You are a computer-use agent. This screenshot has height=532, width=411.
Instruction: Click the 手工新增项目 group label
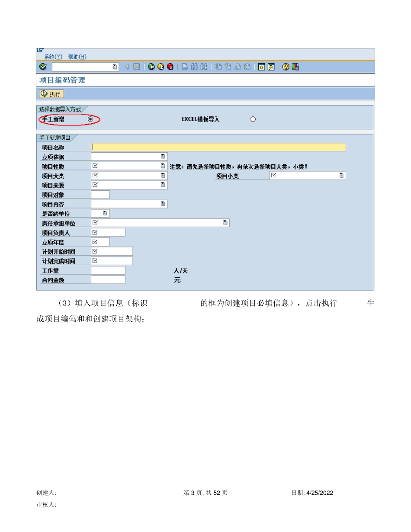(55, 138)
